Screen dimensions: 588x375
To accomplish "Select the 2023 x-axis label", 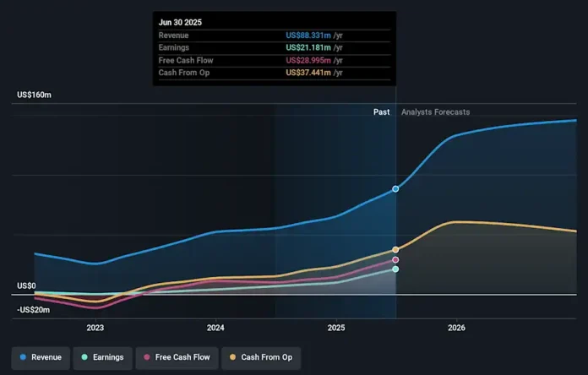I will click(95, 327).
